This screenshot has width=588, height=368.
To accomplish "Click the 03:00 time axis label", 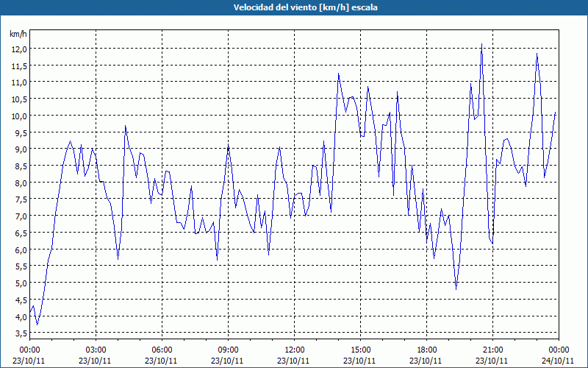I will click(x=96, y=350).
